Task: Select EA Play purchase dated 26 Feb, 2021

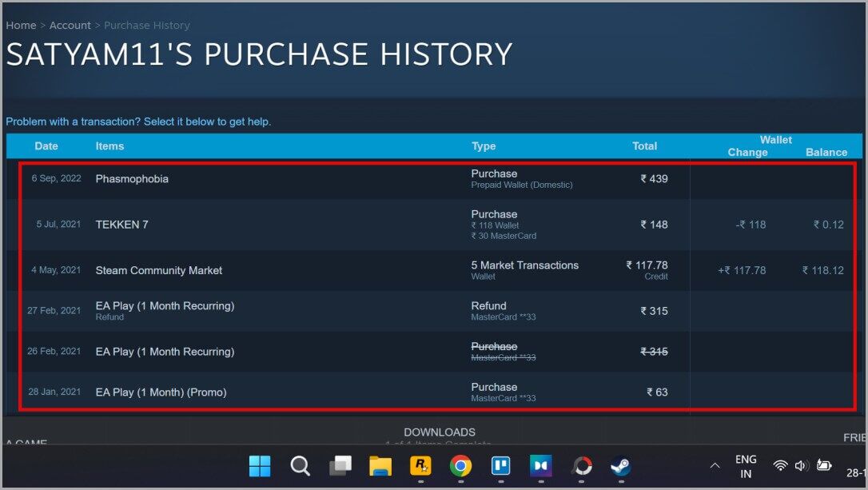Action: [435, 352]
